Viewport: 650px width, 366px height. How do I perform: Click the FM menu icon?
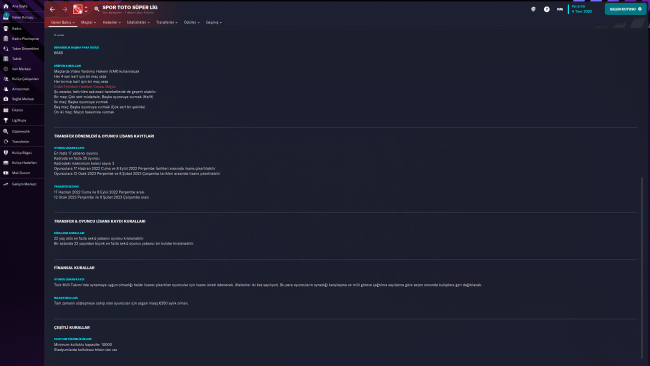coord(560,9)
